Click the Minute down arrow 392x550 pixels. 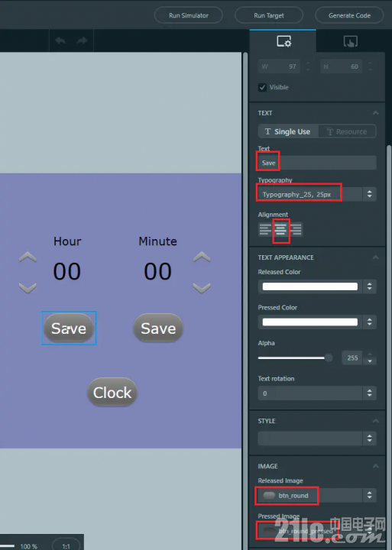202,288
